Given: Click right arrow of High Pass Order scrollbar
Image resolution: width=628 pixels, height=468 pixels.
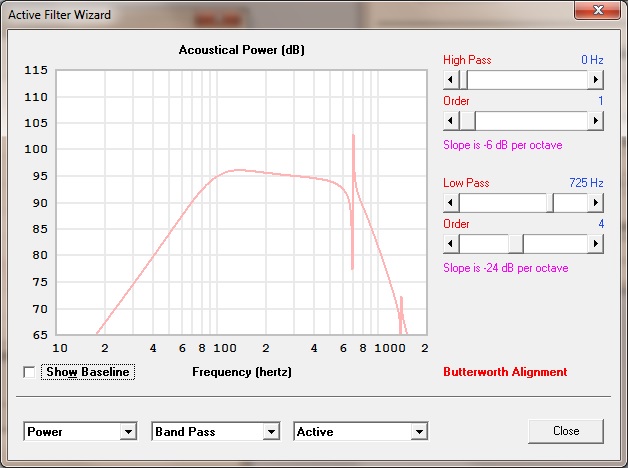Looking at the screenshot, I should [x=596, y=121].
